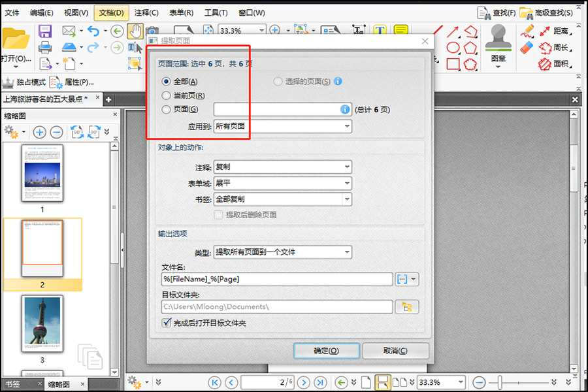This screenshot has width=588, height=392.
Task: Open the 应用到 dropdown showing 所有页面
Action: click(x=283, y=126)
